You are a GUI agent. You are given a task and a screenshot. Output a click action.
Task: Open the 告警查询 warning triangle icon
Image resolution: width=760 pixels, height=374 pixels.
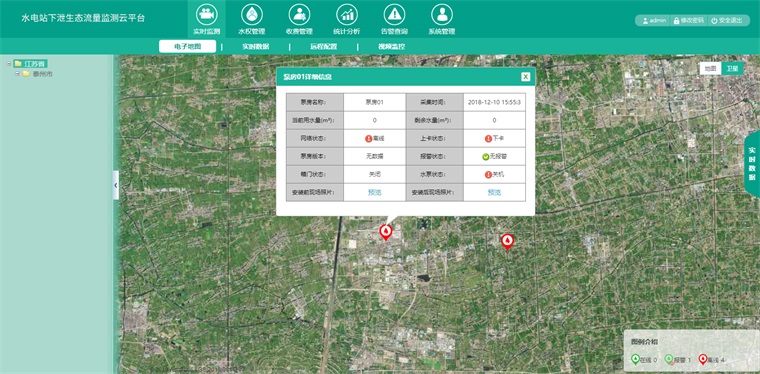point(394,15)
